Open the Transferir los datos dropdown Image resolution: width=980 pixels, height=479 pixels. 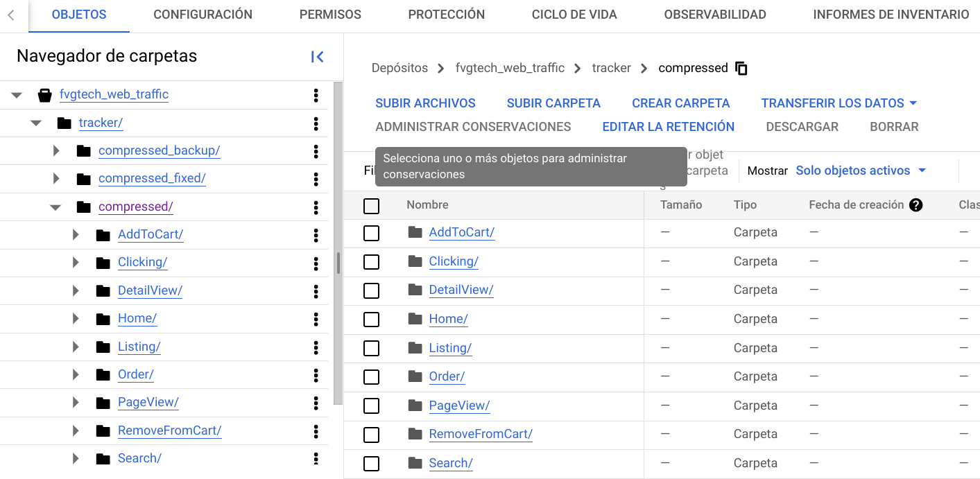pyautogui.click(x=839, y=103)
